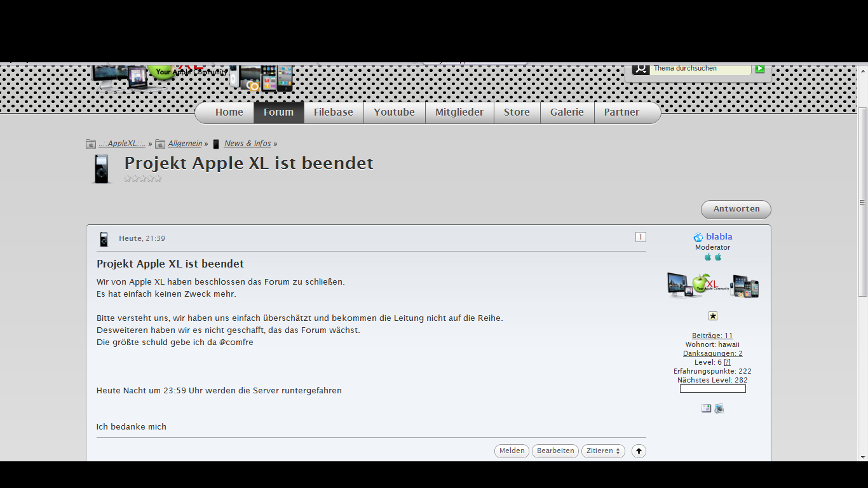Click the large thread title heading

[x=249, y=163]
